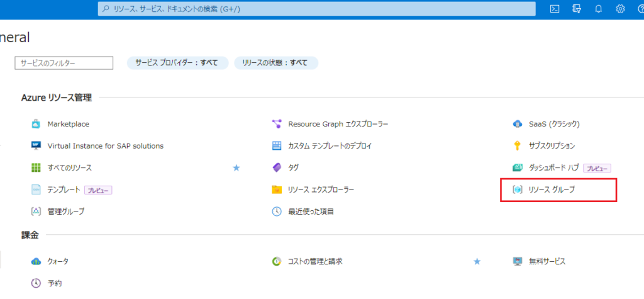Open the notifications bell icon
The height and width of the screenshot is (299, 644).
599,9
